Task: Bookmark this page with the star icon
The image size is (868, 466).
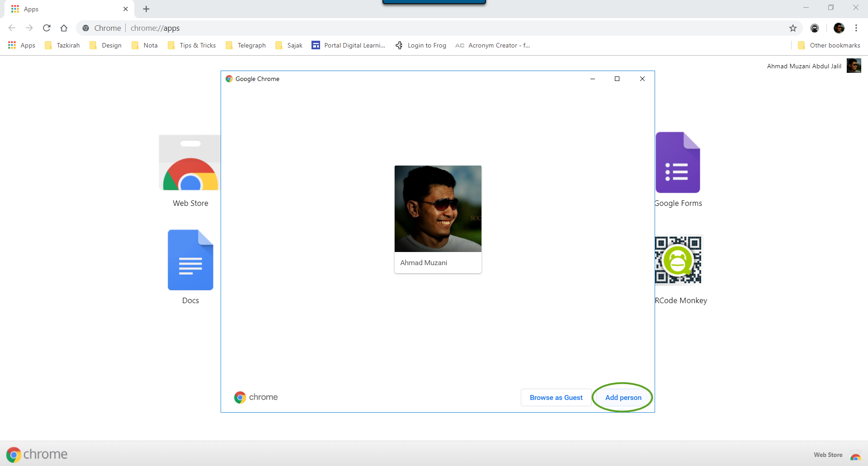Action: [793, 28]
